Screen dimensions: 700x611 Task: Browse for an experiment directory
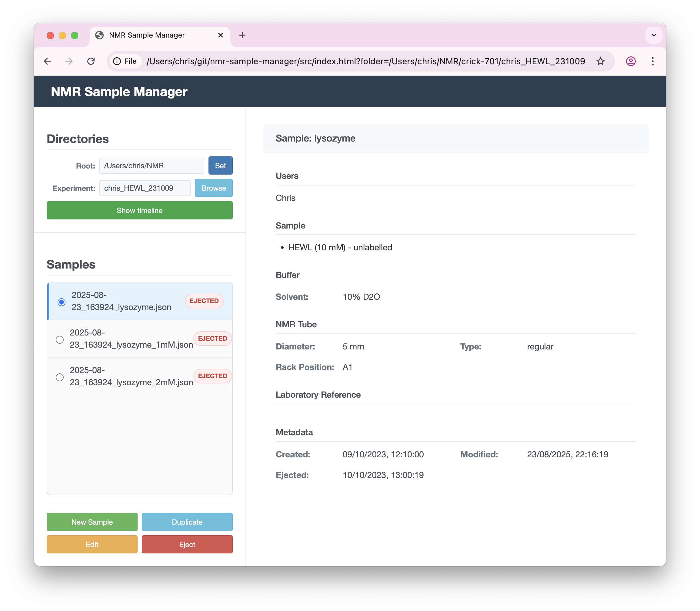pyautogui.click(x=213, y=188)
